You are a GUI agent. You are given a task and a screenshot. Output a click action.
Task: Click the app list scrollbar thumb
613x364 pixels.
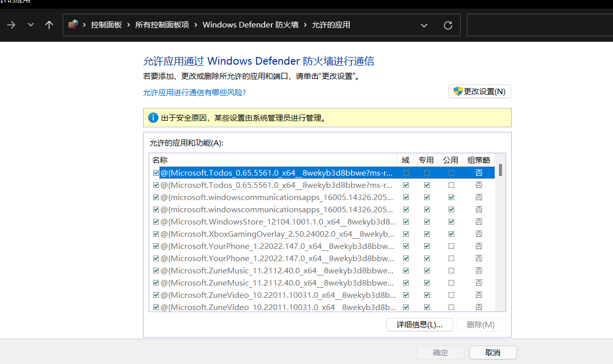[x=500, y=170]
